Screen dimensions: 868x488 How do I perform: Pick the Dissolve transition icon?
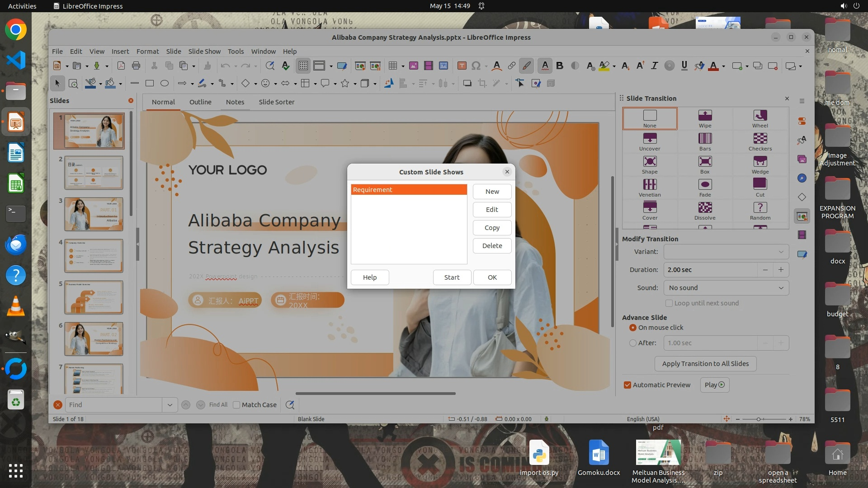coord(705,208)
